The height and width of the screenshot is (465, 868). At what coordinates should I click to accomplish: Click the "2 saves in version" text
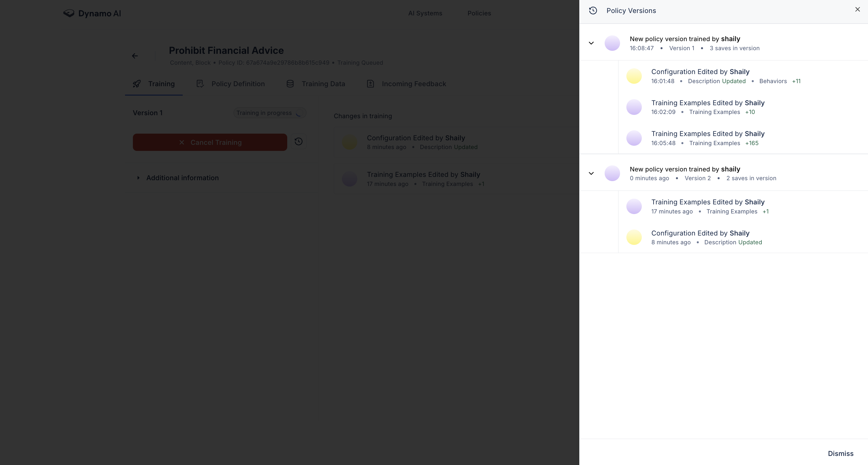(x=751, y=178)
